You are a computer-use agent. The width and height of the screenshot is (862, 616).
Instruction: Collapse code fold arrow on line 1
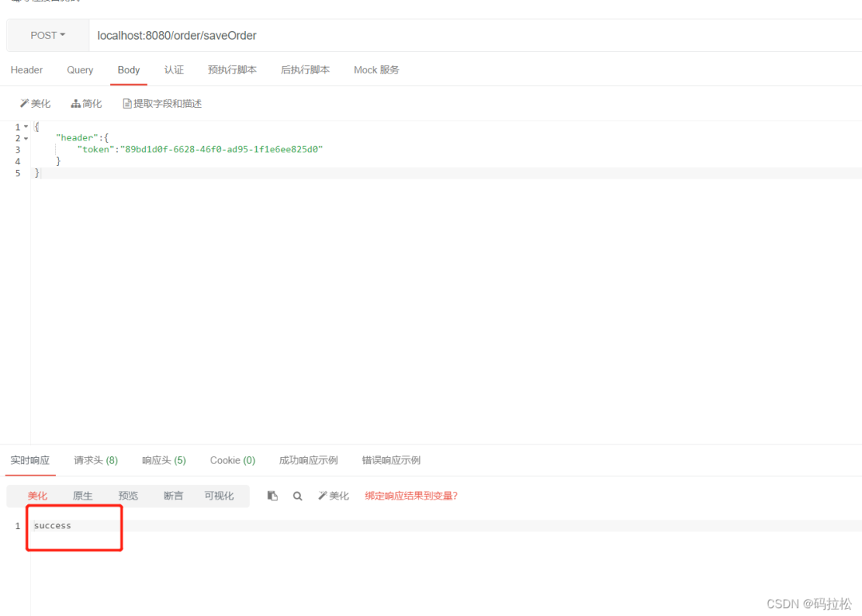click(26, 126)
